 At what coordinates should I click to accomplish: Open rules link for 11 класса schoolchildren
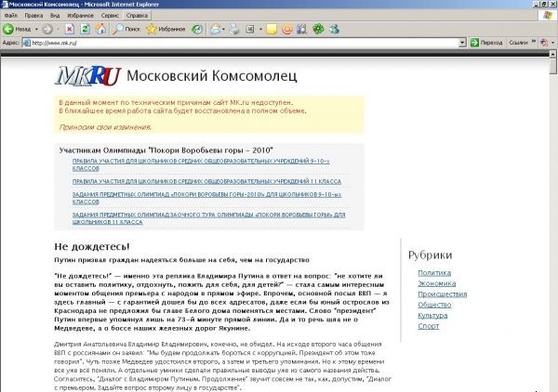(206, 182)
